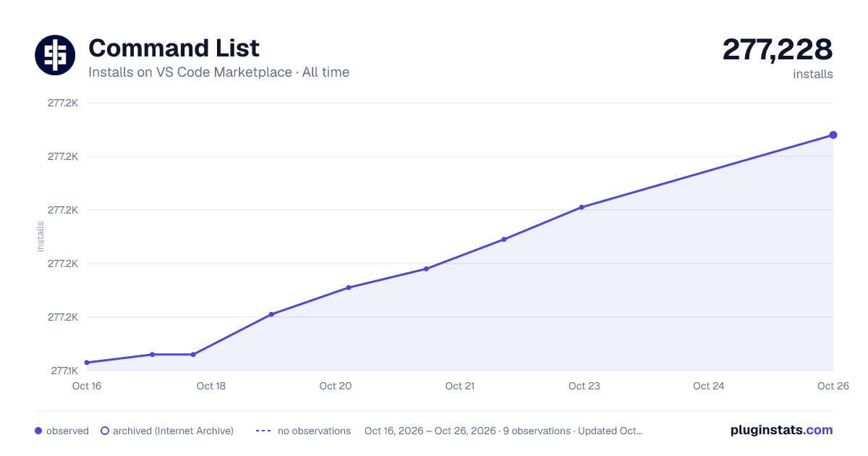Click the rotated installs y-axis title
Screen dimensions: 868x456
point(41,237)
